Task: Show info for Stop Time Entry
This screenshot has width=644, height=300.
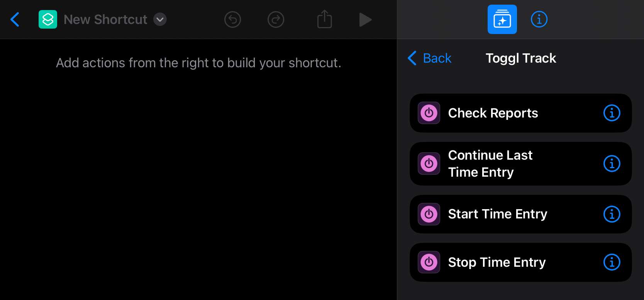Action: pyautogui.click(x=612, y=262)
